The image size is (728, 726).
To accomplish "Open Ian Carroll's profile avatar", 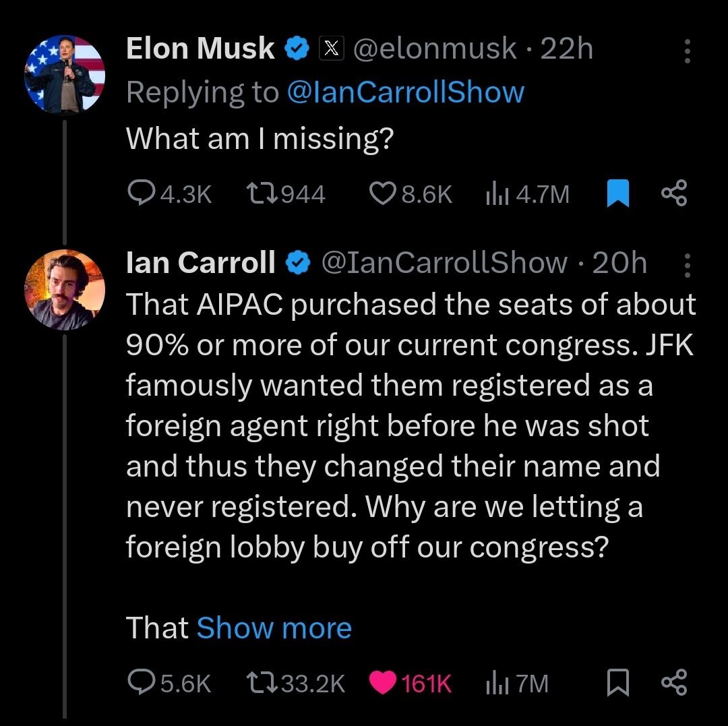I will [65, 290].
